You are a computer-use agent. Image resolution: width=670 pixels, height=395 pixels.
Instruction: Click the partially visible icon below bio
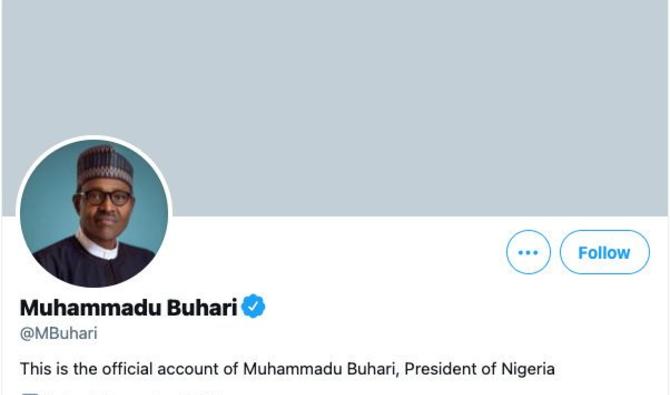coord(29,393)
